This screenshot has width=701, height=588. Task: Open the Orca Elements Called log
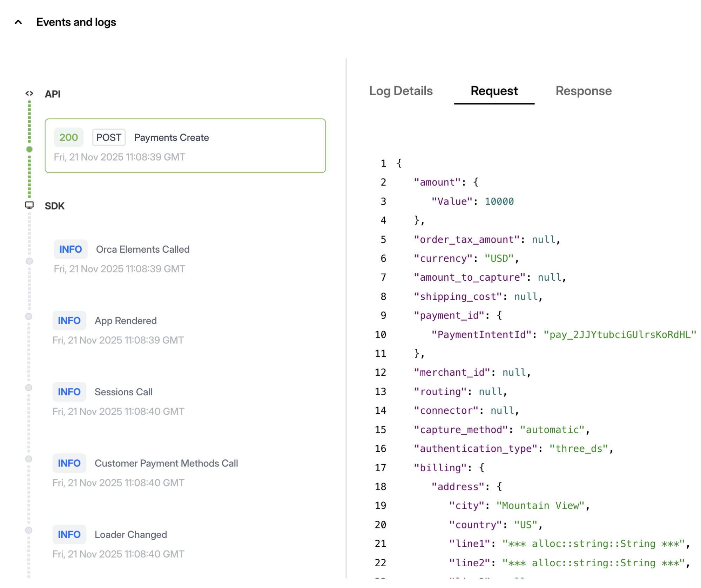(x=142, y=249)
